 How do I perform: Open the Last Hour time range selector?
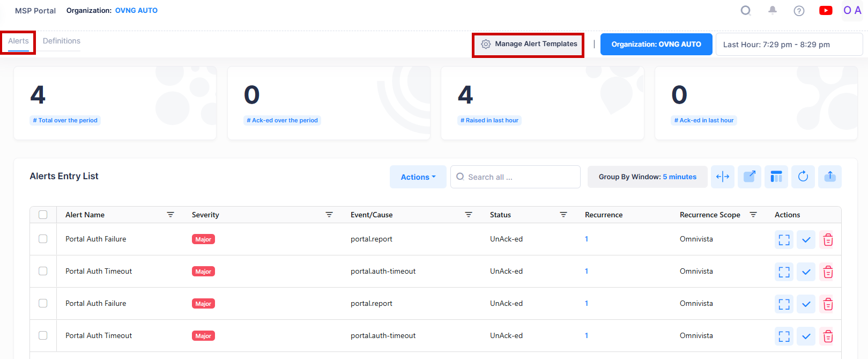(789, 45)
